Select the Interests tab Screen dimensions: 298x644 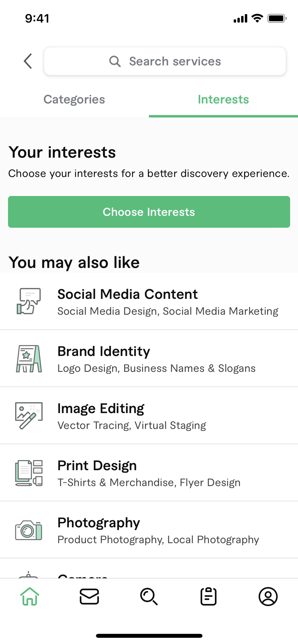click(223, 99)
